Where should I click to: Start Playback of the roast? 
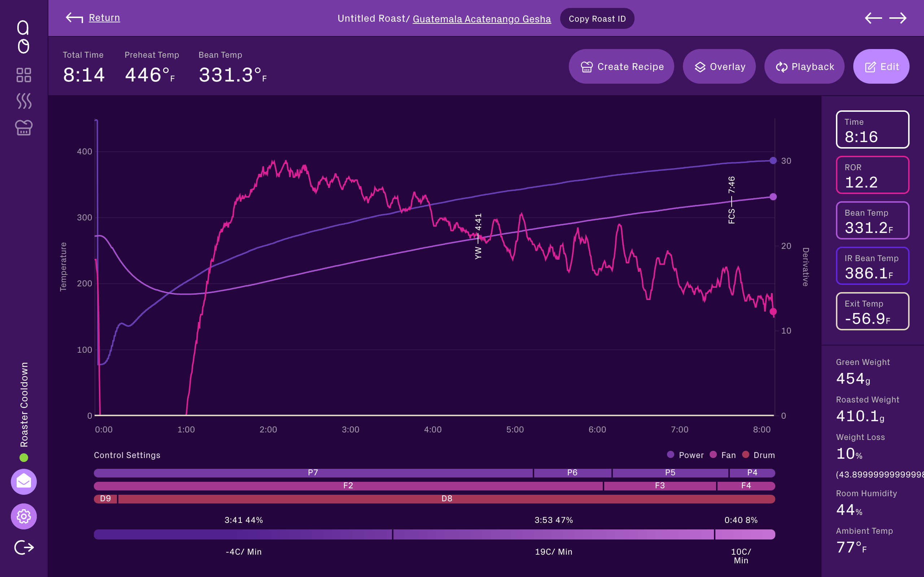[x=804, y=66]
